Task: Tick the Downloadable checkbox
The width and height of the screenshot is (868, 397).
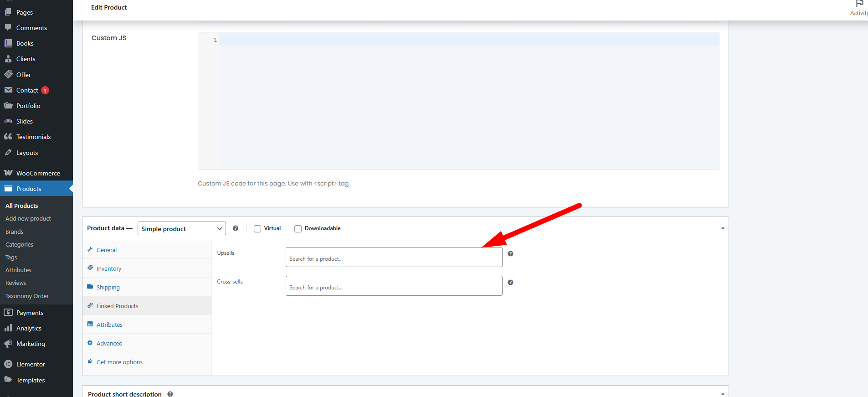Action: (x=298, y=229)
